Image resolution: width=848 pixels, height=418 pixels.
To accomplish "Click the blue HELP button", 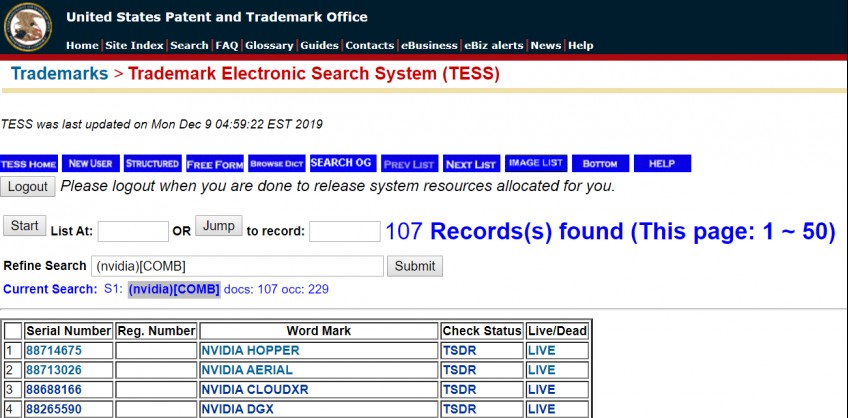I will (662, 164).
